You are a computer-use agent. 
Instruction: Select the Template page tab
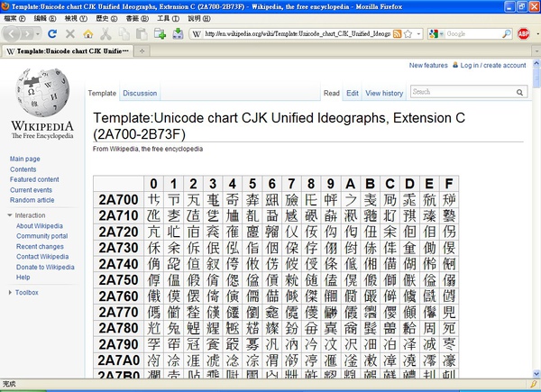point(102,93)
